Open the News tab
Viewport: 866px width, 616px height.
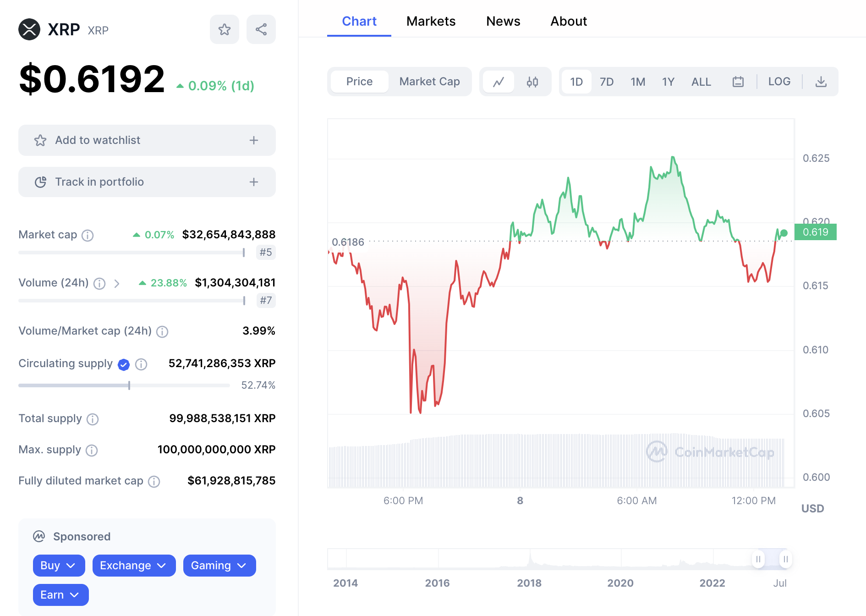(x=503, y=21)
